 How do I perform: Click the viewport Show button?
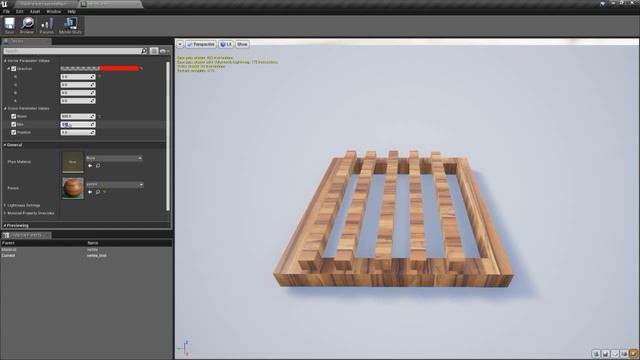tap(242, 44)
